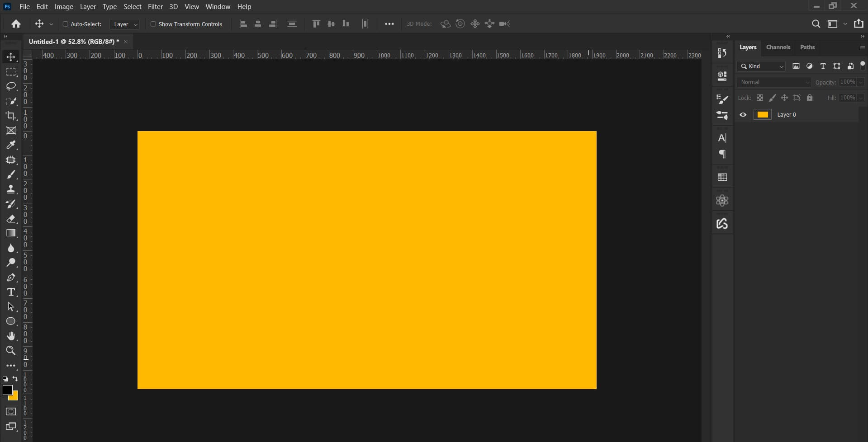Image resolution: width=868 pixels, height=442 pixels.
Task: Toggle lock all for layer
Action: [x=810, y=98]
